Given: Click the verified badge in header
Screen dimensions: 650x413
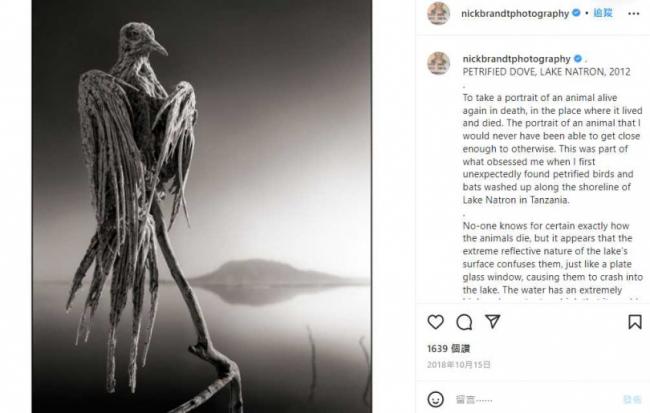Looking at the screenshot, I should tap(576, 13).
